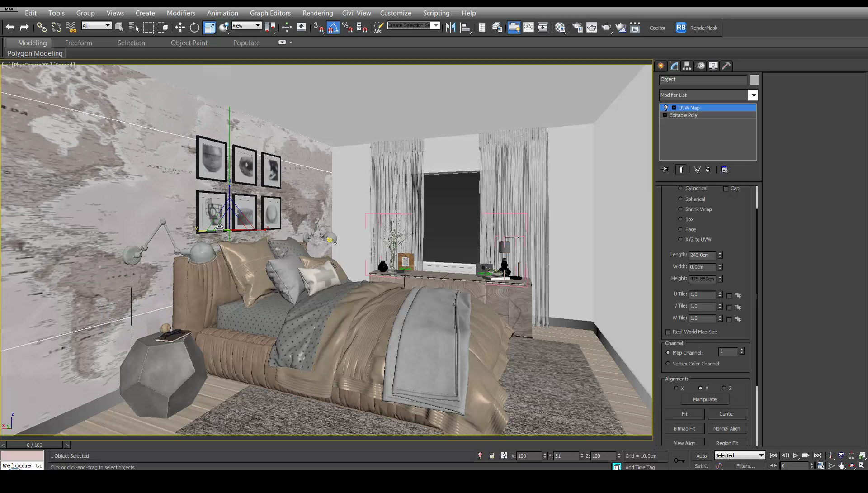
Task: Switch to the Object Paint ribbon tab
Action: click(x=189, y=43)
